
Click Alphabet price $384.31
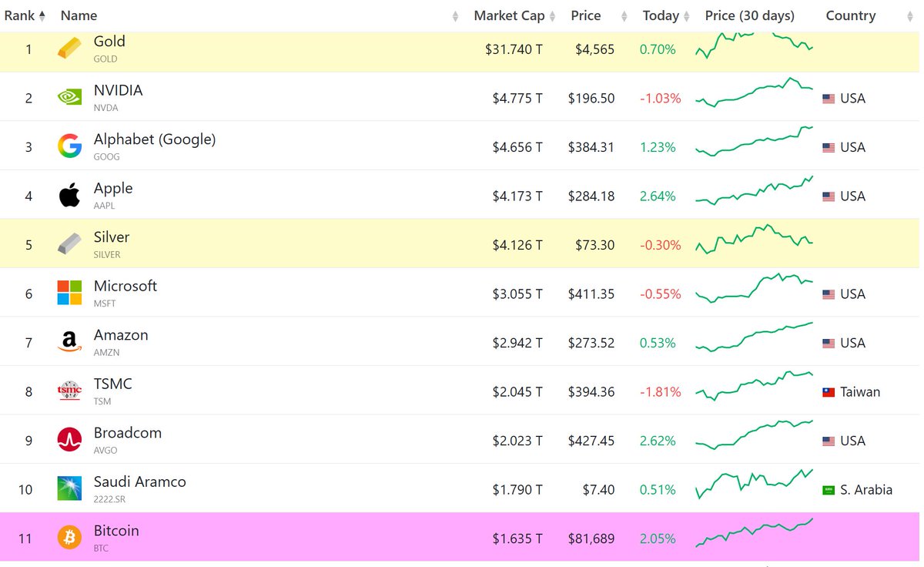click(591, 147)
